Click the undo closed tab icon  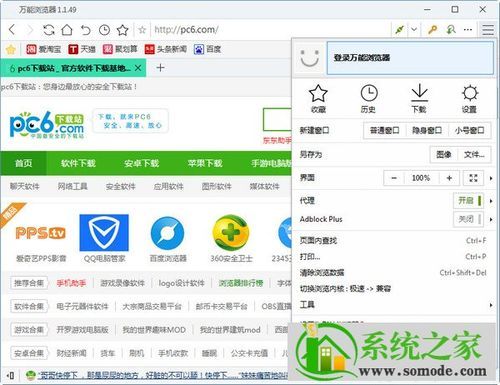click(86, 30)
